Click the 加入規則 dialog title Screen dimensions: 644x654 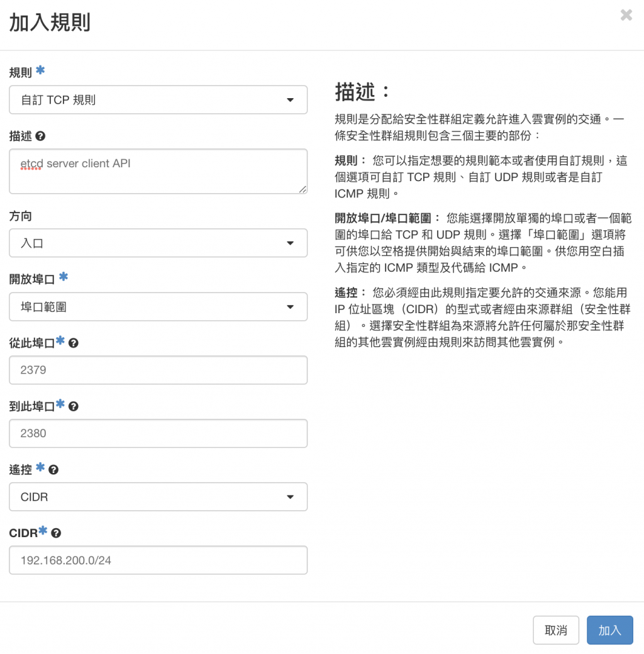[50, 23]
